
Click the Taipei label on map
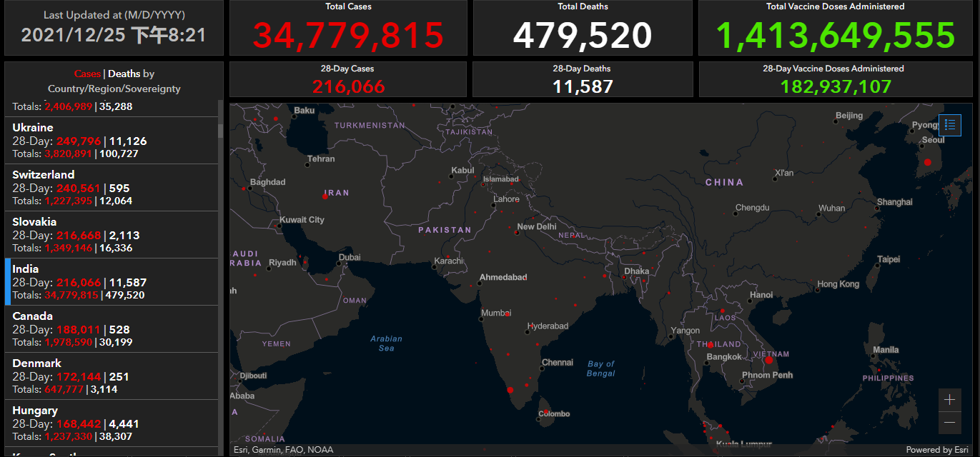pyautogui.click(x=889, y=259)
